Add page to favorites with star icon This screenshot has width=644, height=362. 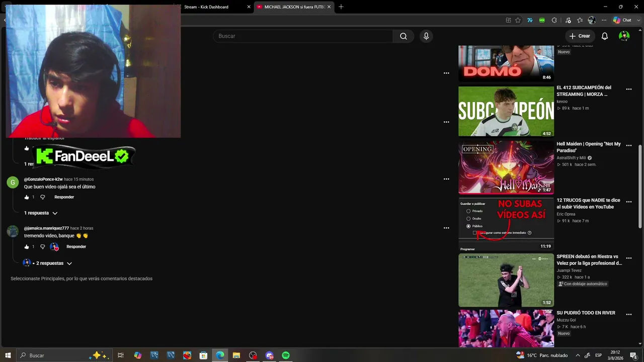tap(518, 20)
